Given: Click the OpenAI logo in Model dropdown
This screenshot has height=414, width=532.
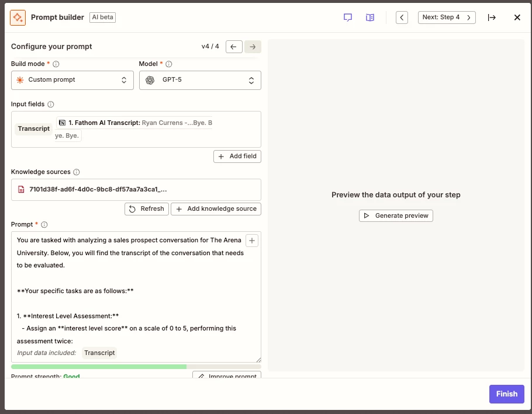Looking at the screenshot, I should [150, 80].
